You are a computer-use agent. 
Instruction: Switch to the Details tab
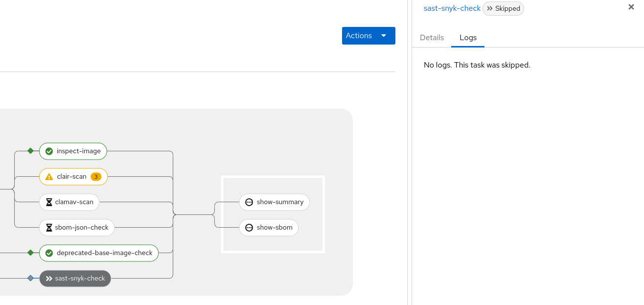[432, 38]
